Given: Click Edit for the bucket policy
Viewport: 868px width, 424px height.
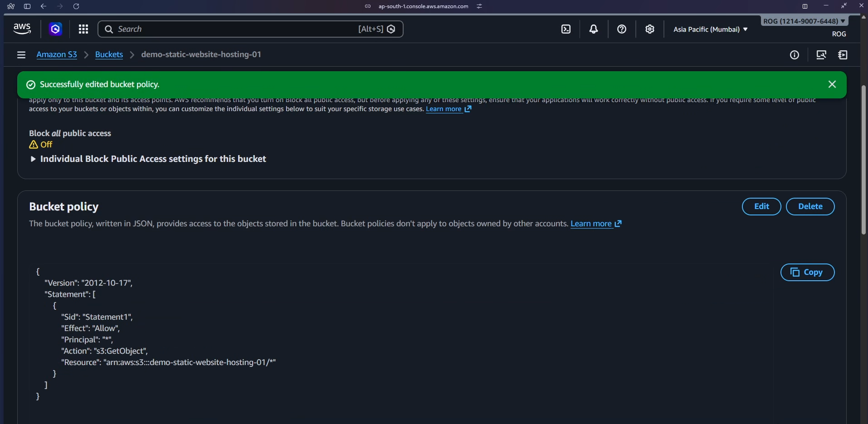Looking at the screenshot, I should [x=761, y=206].
